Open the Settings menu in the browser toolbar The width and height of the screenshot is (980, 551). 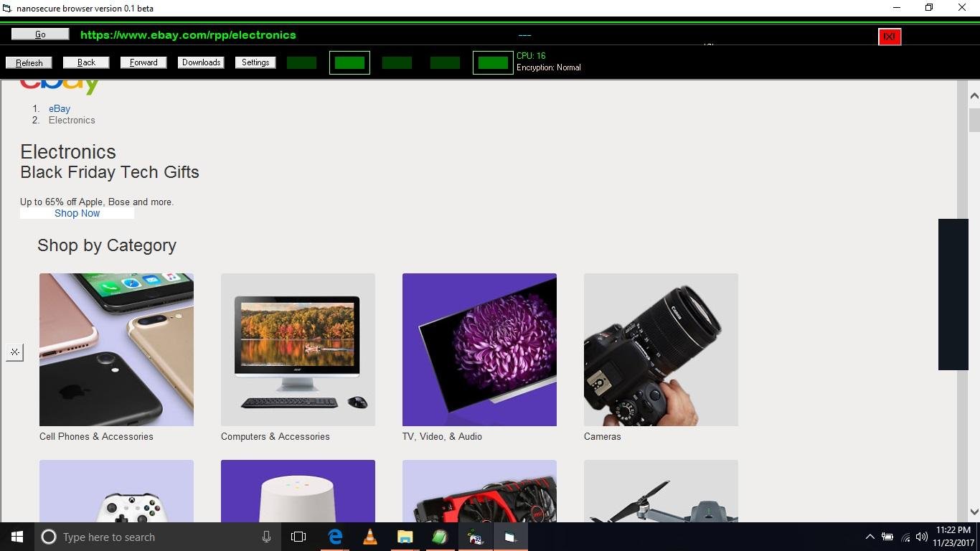click(255, 62)
